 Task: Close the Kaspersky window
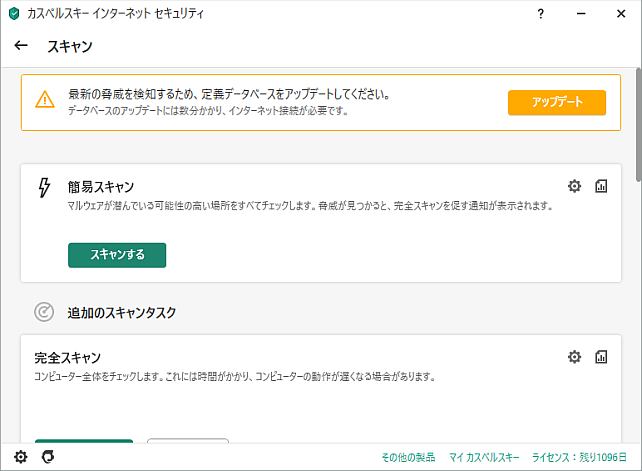(621, 14)
